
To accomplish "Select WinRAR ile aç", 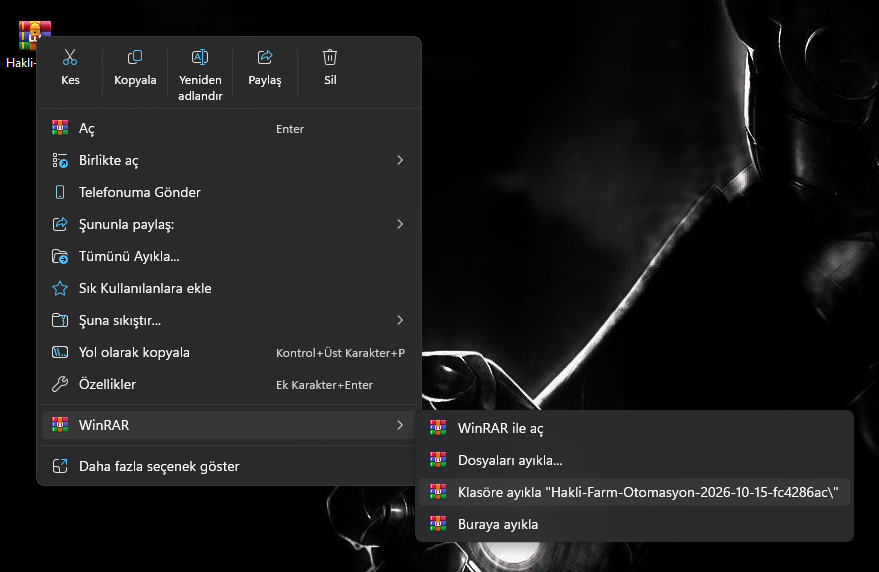I will (x=635, y=428).
